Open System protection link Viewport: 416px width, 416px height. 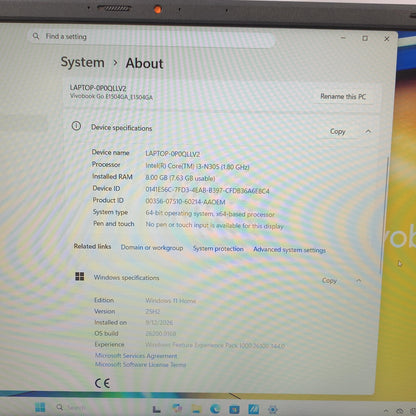218,249
